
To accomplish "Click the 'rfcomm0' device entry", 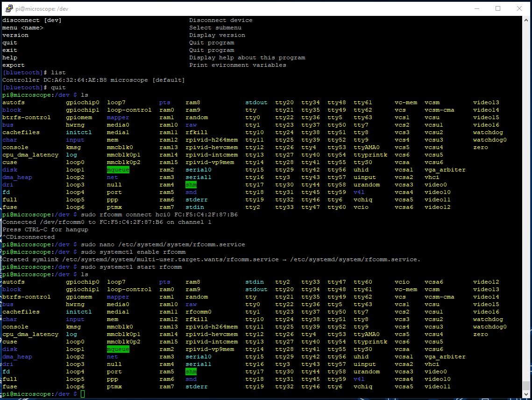I will point(199,312).
